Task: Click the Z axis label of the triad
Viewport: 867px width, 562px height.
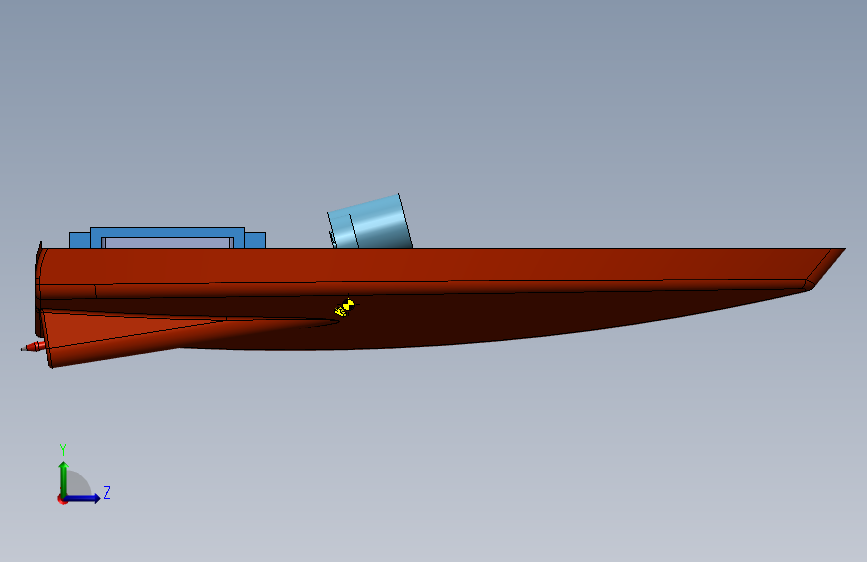Action: [107, 492]
